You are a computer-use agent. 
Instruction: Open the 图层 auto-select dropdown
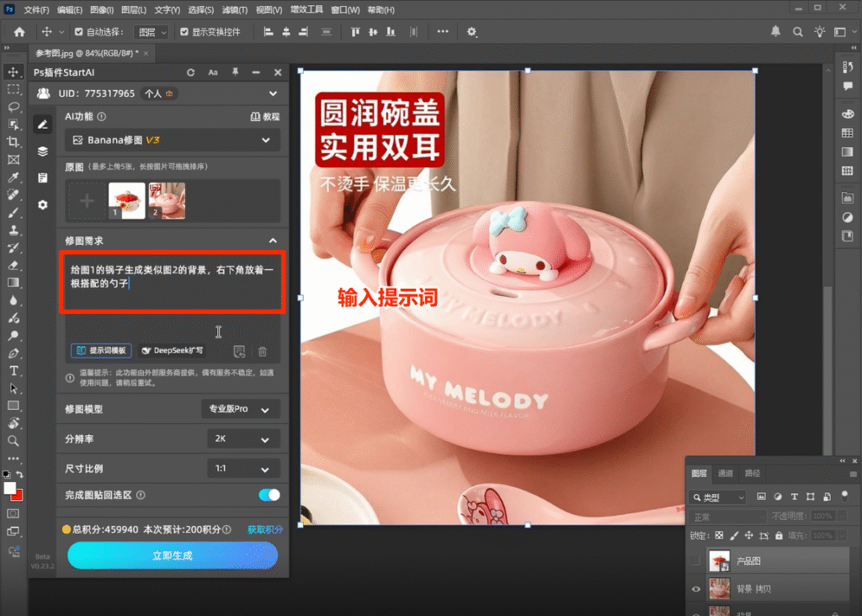[151, 33]
